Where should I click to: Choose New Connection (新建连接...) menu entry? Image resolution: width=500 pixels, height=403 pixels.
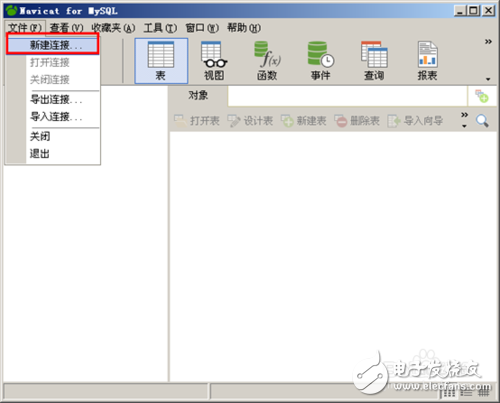(53, 45)
